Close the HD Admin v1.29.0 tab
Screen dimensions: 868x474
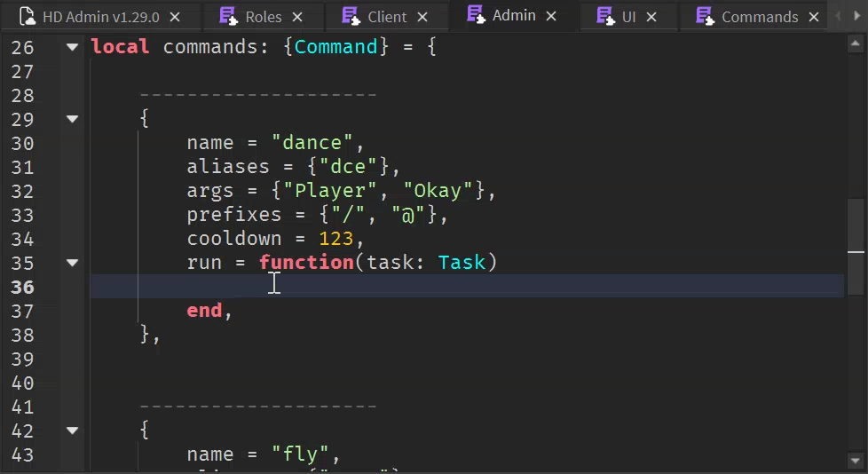[x=175, y=17]
